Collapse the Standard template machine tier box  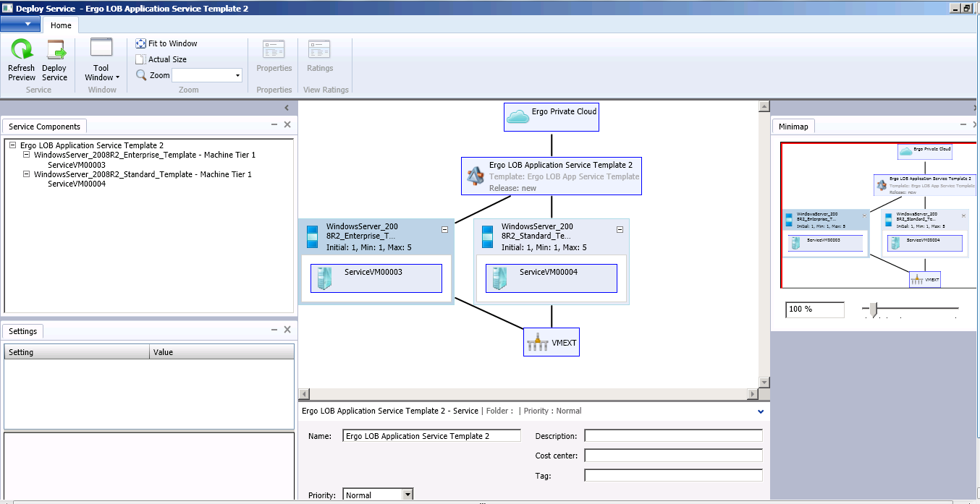[x=620, y=228]
